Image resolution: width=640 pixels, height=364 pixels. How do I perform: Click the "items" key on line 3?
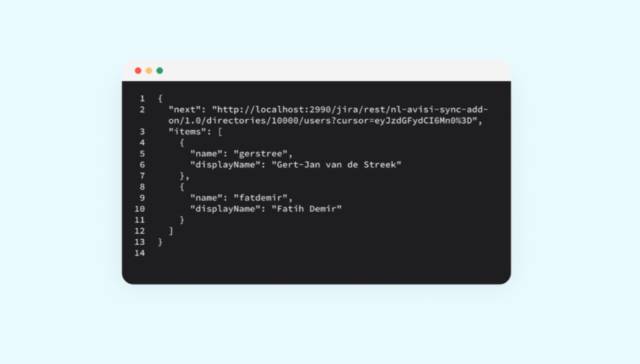pos(188,132)
